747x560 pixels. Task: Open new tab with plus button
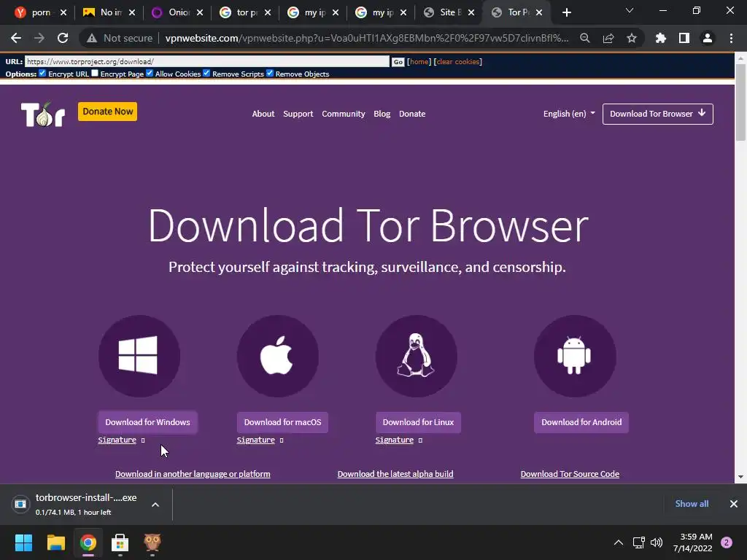click(x=566, y=12)
